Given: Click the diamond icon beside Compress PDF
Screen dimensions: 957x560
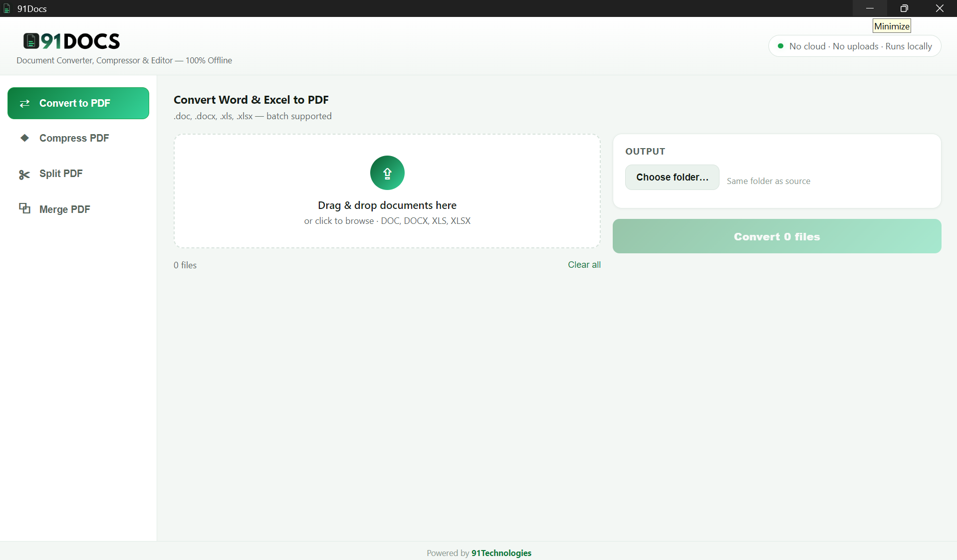Looking at the screenshot, I should point(24,138).
